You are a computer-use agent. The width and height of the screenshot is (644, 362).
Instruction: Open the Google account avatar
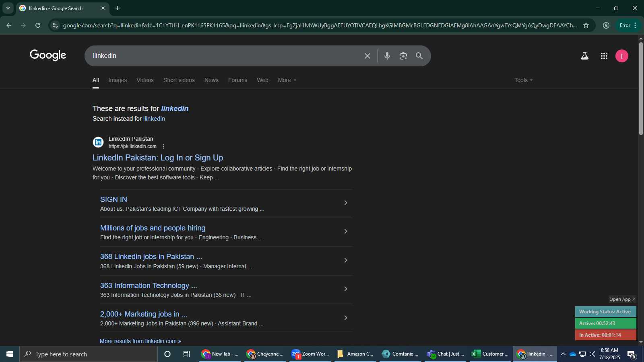(x=621, y=56)
